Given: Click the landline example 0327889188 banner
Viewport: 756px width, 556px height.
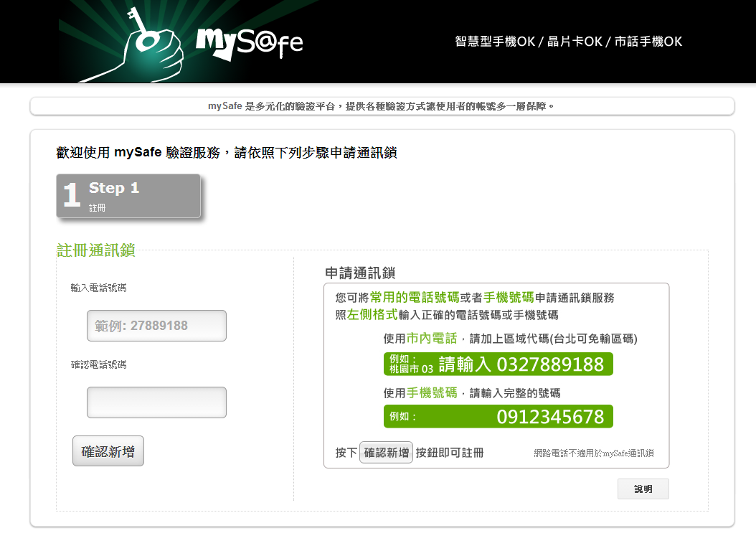Looking at the screenshot, I should [499, 364].
